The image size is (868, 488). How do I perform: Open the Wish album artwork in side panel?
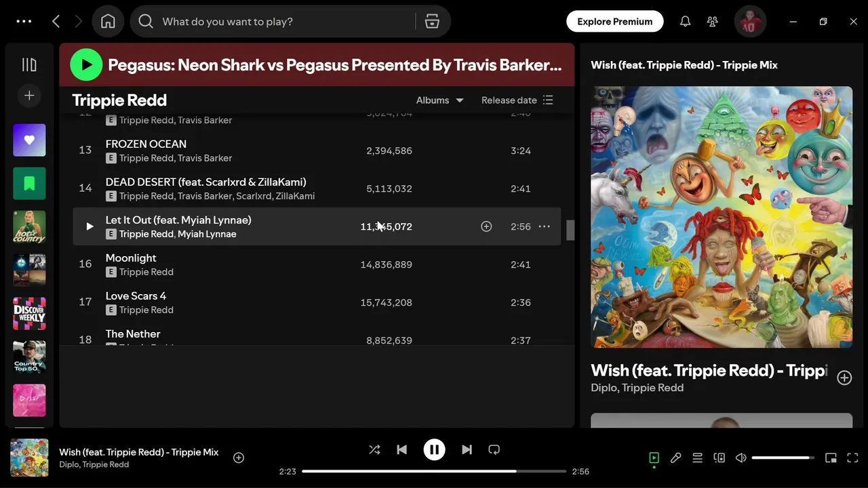click(722, 217)
